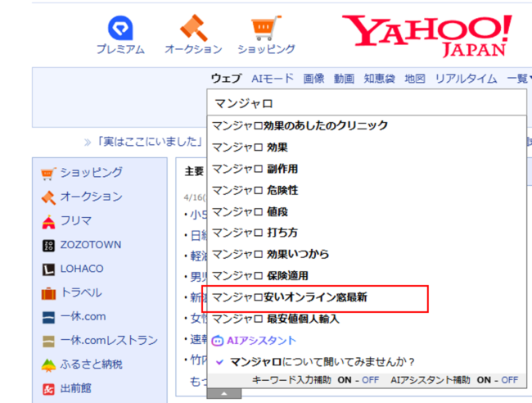Image resolution: width=532 pixels, height=403 pixels.
Task: Click the ふるさと納税 icon
Action: point(48,365)
